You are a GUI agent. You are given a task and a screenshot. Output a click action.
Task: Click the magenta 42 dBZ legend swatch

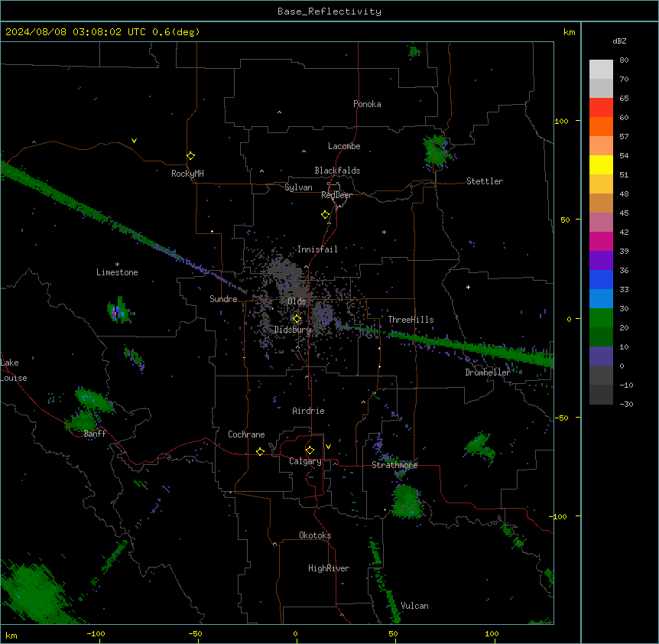[x=601, y=241]
